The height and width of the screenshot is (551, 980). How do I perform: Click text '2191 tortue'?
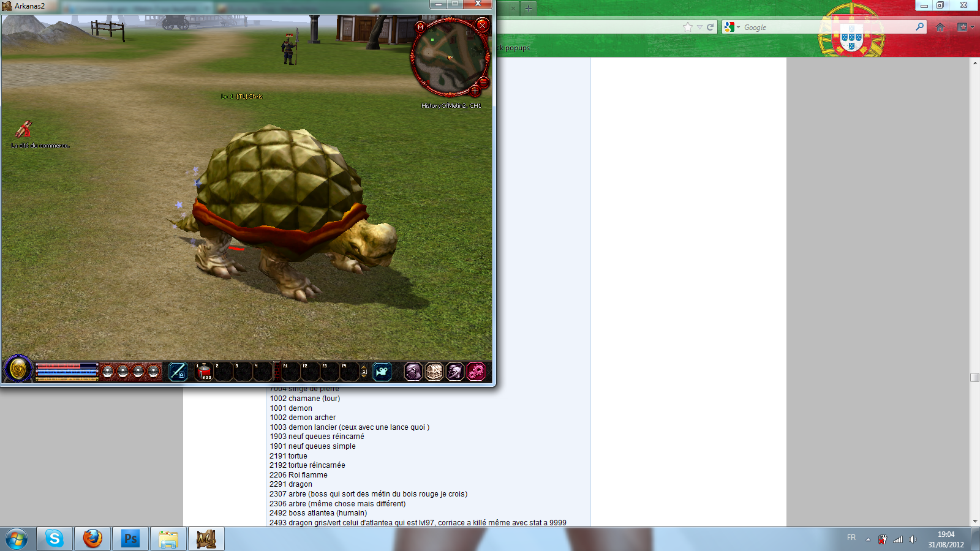288,456
